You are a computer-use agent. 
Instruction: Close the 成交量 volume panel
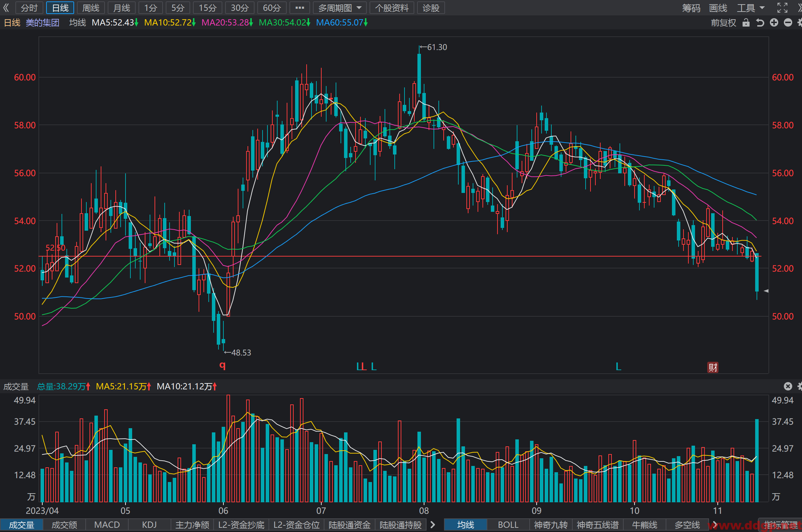click(788, 386)
